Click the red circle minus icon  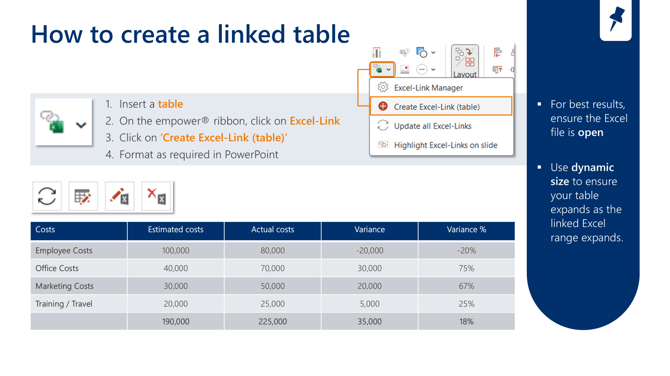422,69
